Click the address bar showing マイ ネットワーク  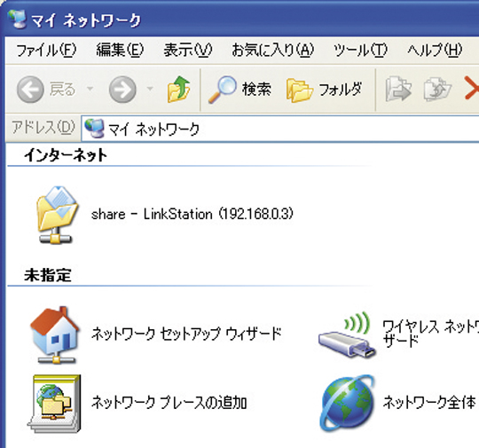pos(280,129)
